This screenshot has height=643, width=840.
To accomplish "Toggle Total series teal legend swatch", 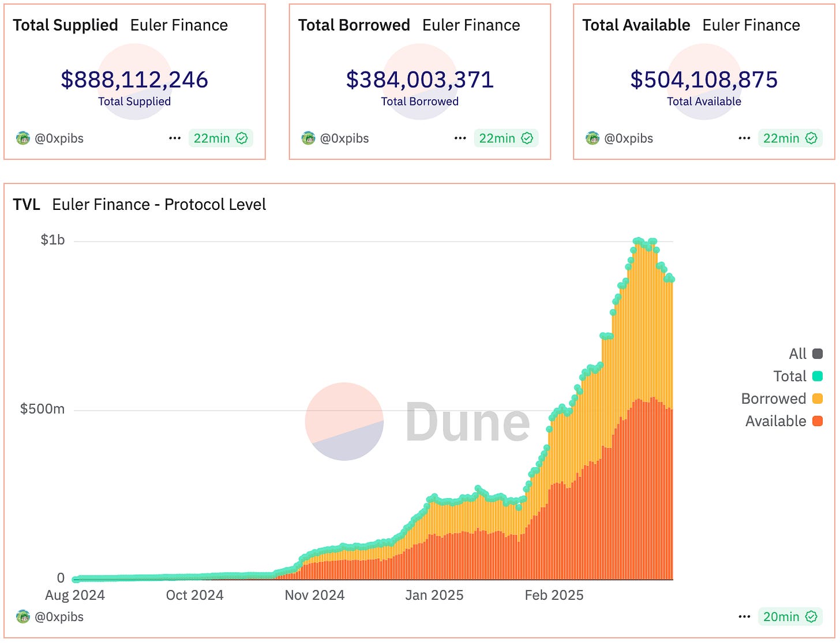I will [817, 376].
